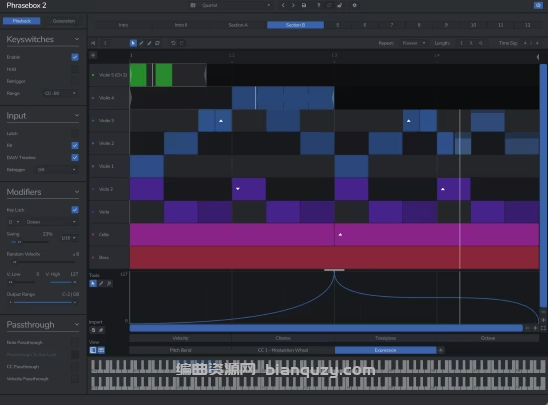Uncheck the Keyswitches Enable checkbox
The height and width of the screenshot is (405, 548).
click(x=75, y=57)
